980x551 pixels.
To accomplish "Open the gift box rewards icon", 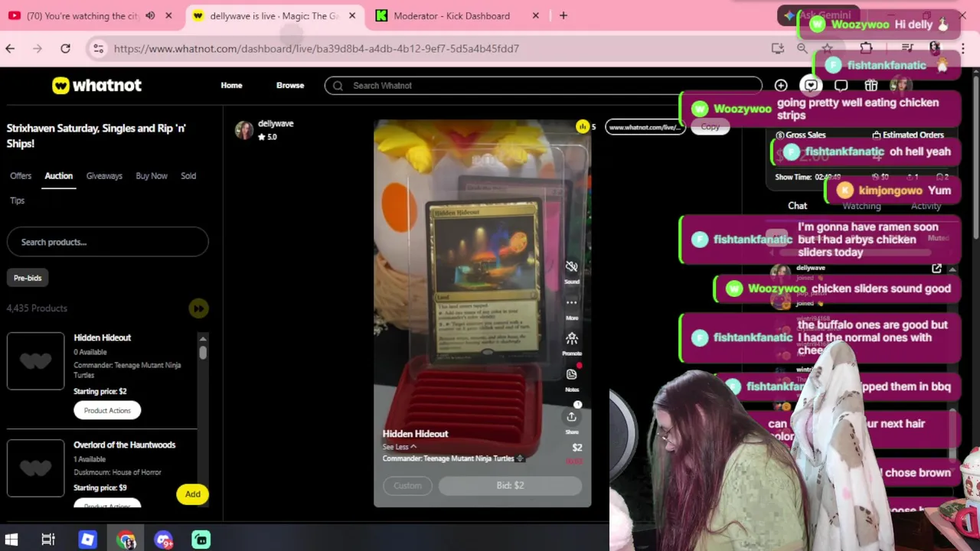I will click(x=871, y=86).
